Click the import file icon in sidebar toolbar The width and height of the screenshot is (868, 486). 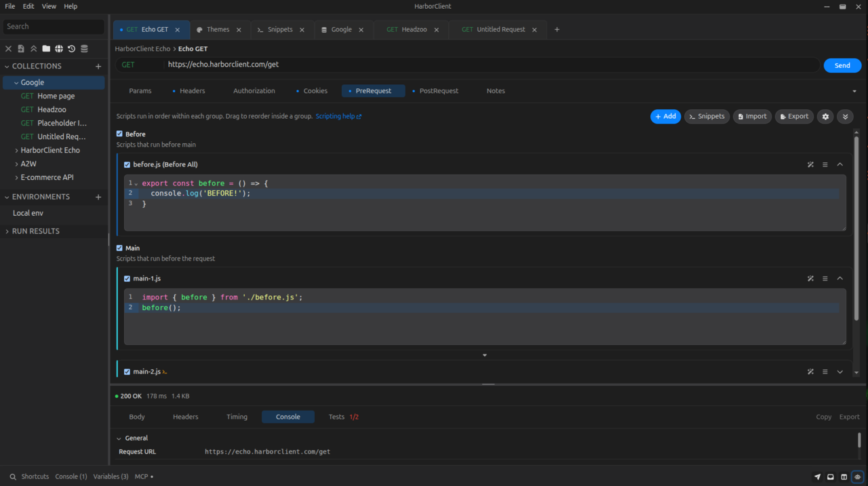point(21,49)
